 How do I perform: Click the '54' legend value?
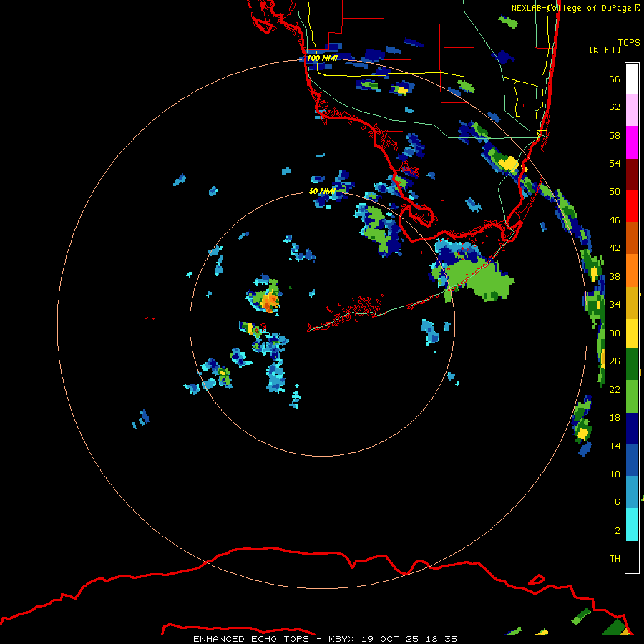[x=615, y=163]
